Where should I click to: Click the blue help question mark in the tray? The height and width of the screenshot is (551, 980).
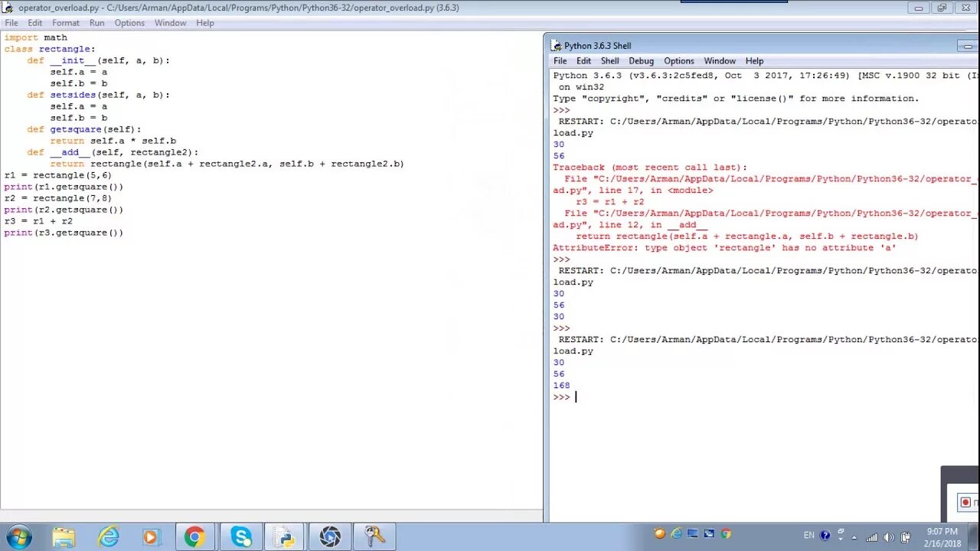(825, 536)
